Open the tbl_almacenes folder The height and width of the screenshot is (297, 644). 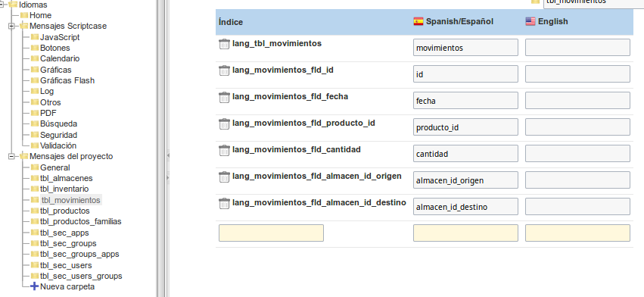[67, 178]
